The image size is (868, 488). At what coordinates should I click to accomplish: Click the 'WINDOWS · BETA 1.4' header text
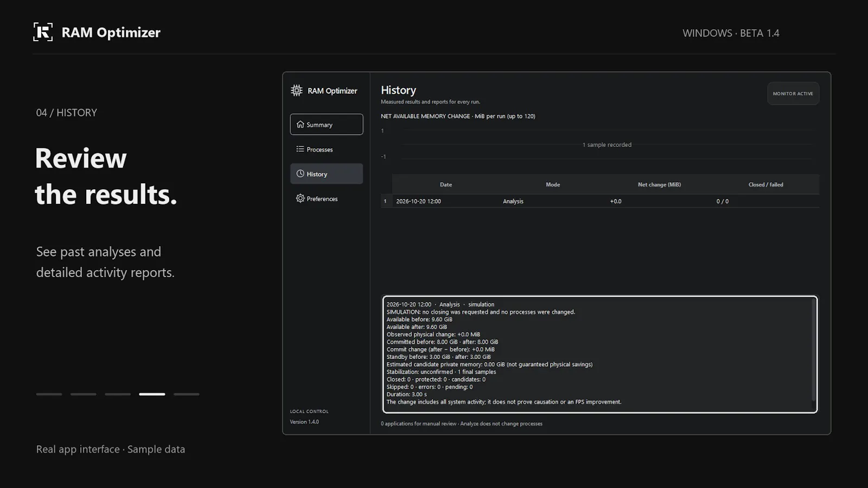[731, 33]
